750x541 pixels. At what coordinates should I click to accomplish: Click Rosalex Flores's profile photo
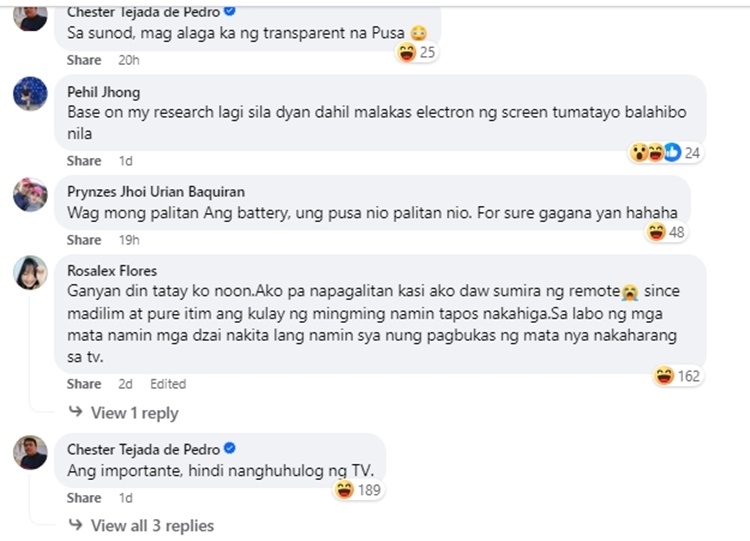[30, 272]
